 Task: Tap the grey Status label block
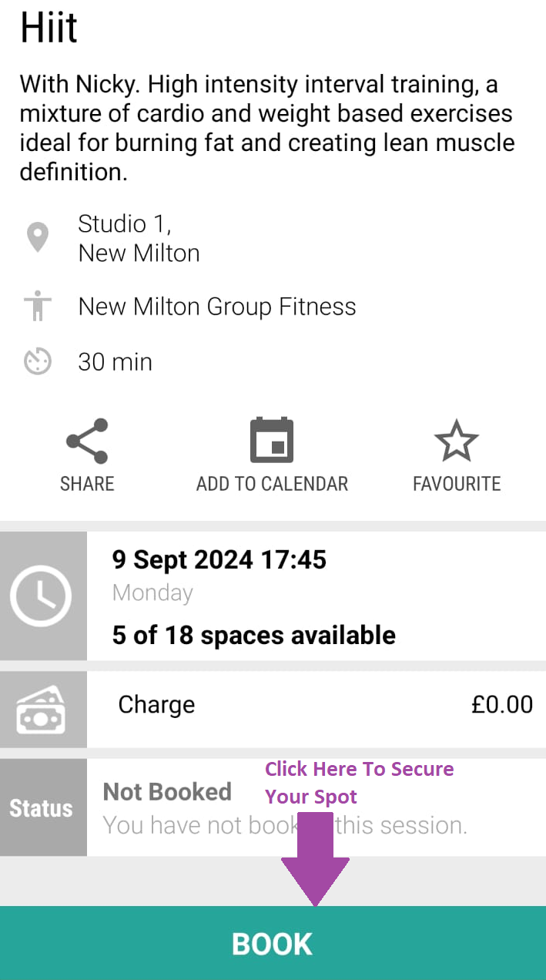pyautogui.click(x=42, y=808)
